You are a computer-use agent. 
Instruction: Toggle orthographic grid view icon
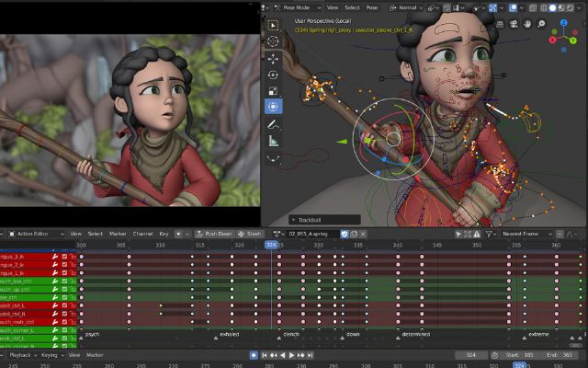coord(500,24)
